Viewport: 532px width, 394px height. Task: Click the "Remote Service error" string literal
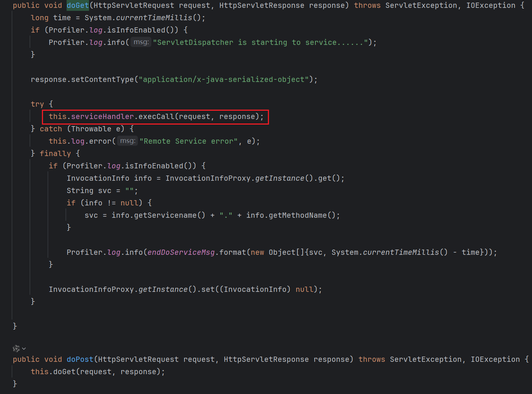189,141
